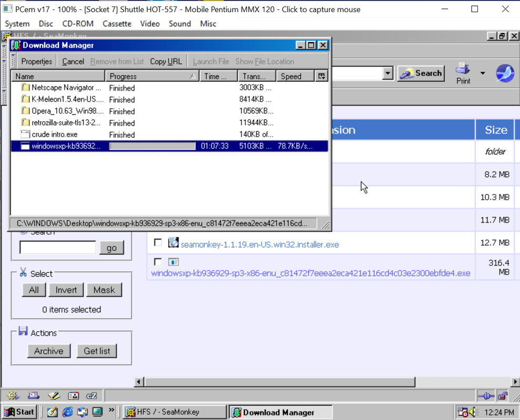Open Mail from SeaMonkey component bar
The image size is (520, 420).
(x=34, y=395)
